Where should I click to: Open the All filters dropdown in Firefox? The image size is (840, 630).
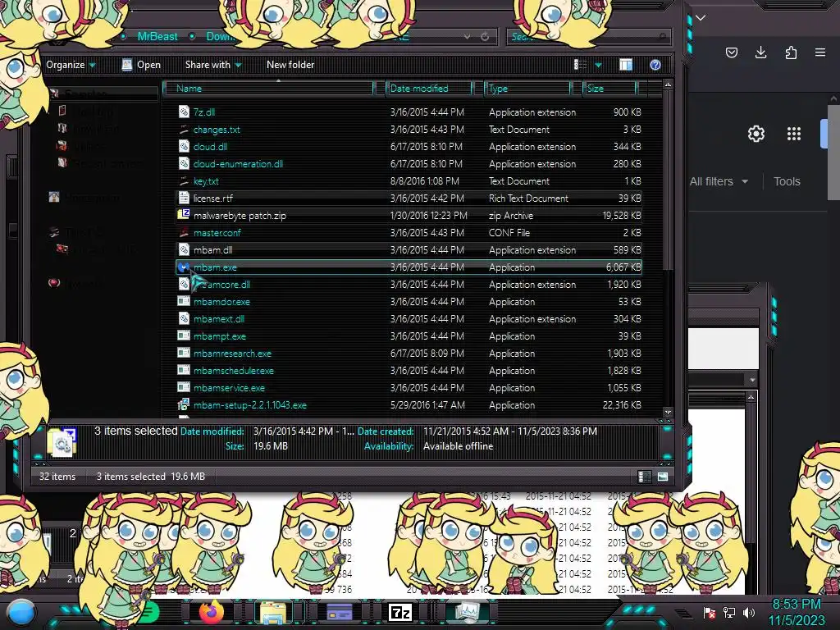point(719,181)
